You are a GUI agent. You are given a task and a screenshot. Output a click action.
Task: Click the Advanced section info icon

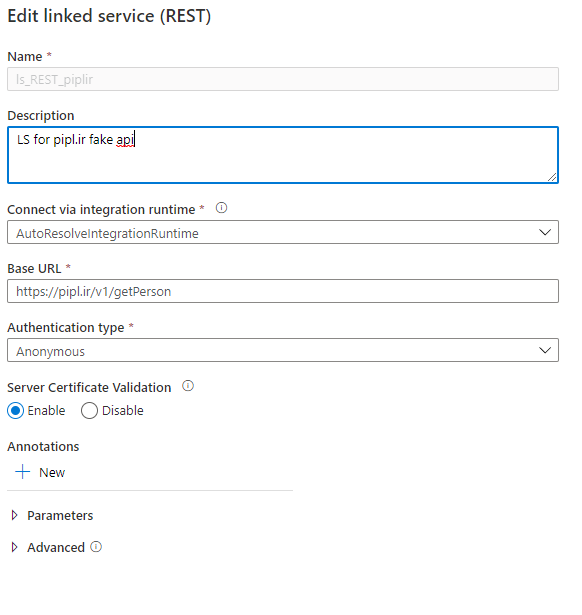pyautogui.click(x=96, y=546)
